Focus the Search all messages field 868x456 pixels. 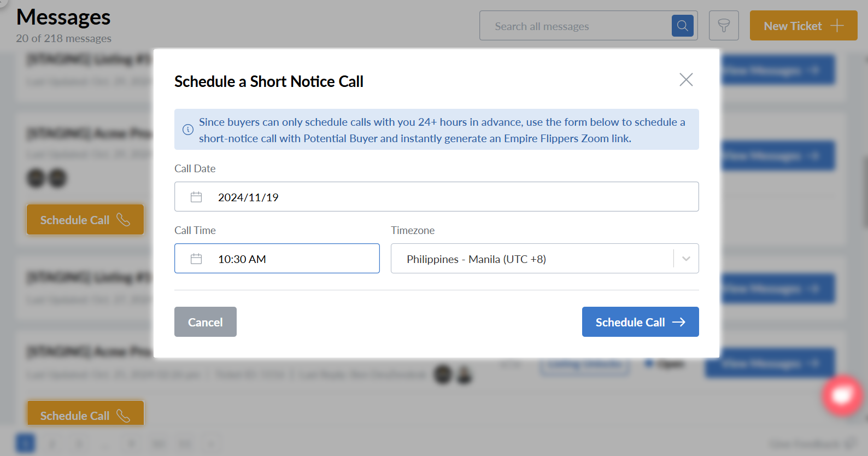[x=574, y=26]
